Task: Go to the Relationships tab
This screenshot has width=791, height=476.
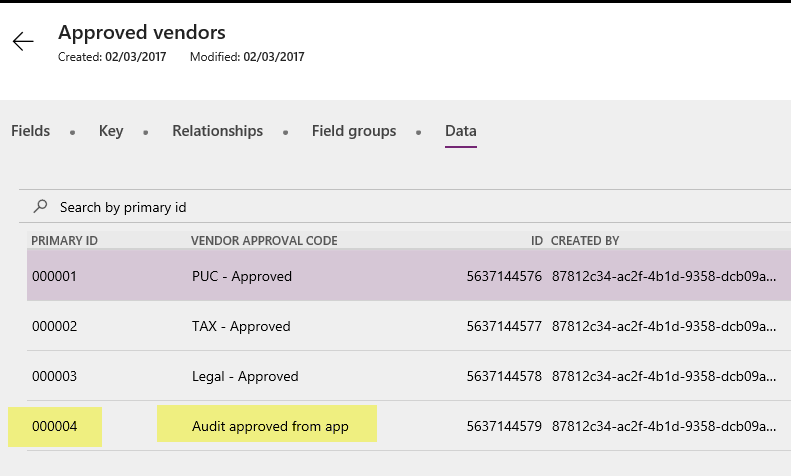Action: [x=217, y=131]
